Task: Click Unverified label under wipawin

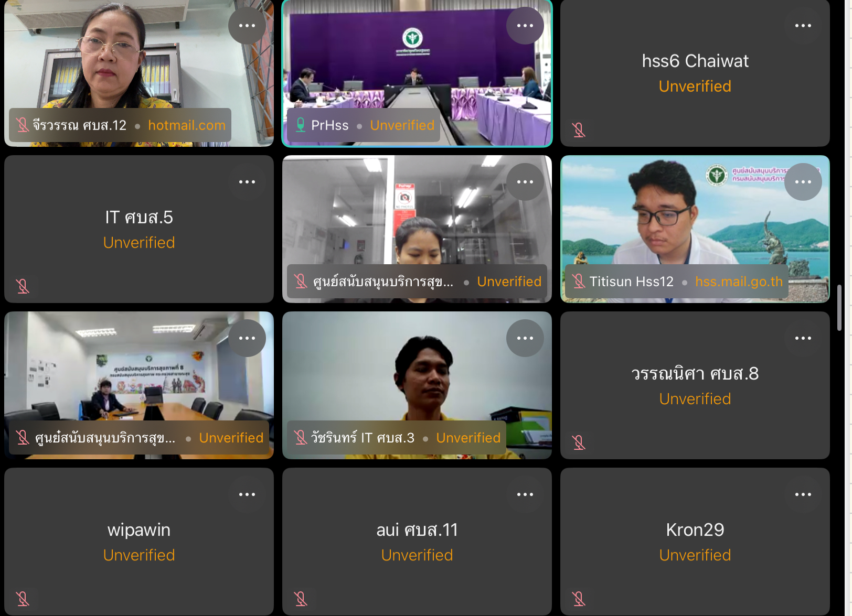Action: point(139,555)
